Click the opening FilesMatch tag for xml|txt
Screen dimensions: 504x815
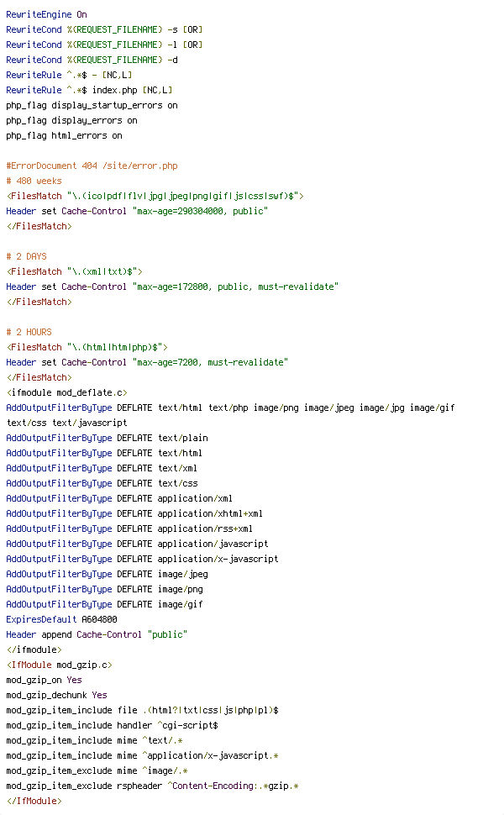[x=74, y=271]
